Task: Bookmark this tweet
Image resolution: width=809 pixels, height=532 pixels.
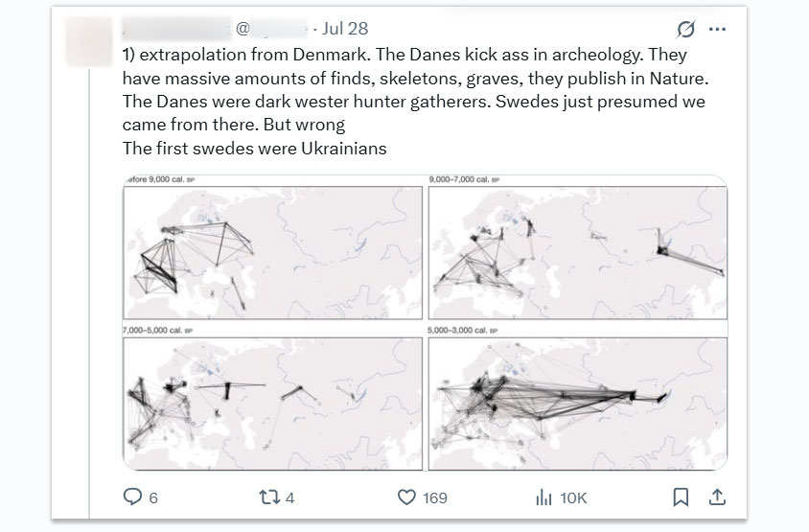Action: [x=681, y=497]
